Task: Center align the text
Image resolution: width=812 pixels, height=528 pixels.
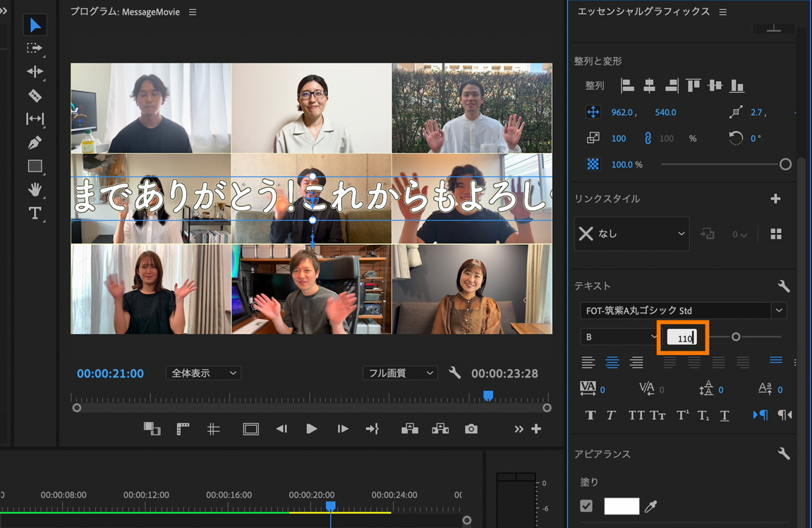Action: tap(612, 362)
